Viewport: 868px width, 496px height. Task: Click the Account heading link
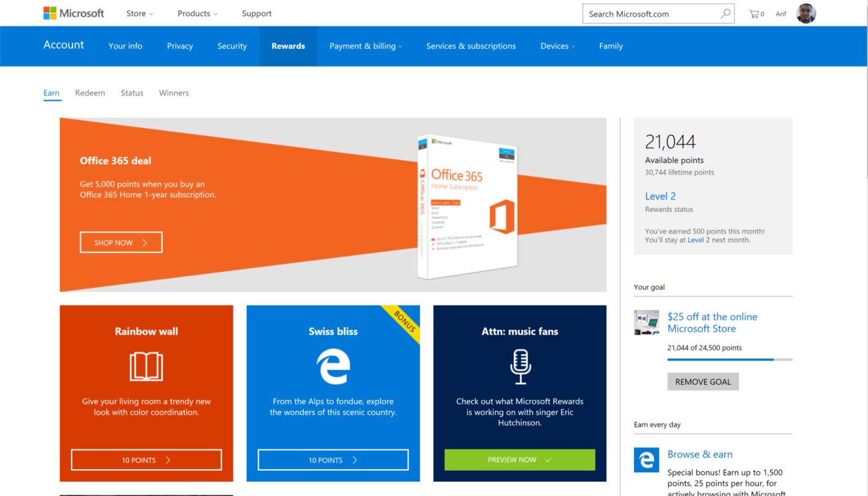(x=63, y=45)
